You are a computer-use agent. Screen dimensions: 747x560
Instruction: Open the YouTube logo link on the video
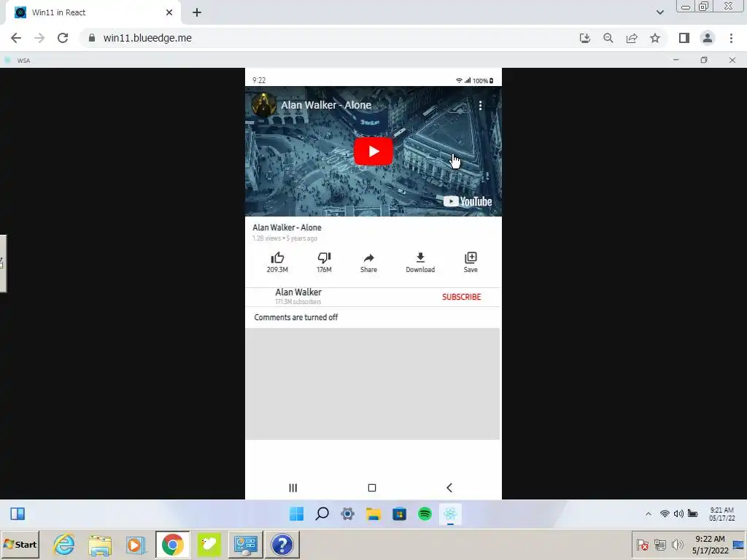(468, 201)
